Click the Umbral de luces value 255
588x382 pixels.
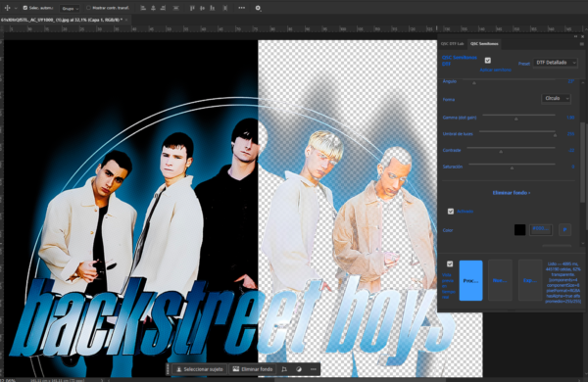coord(570,134)
